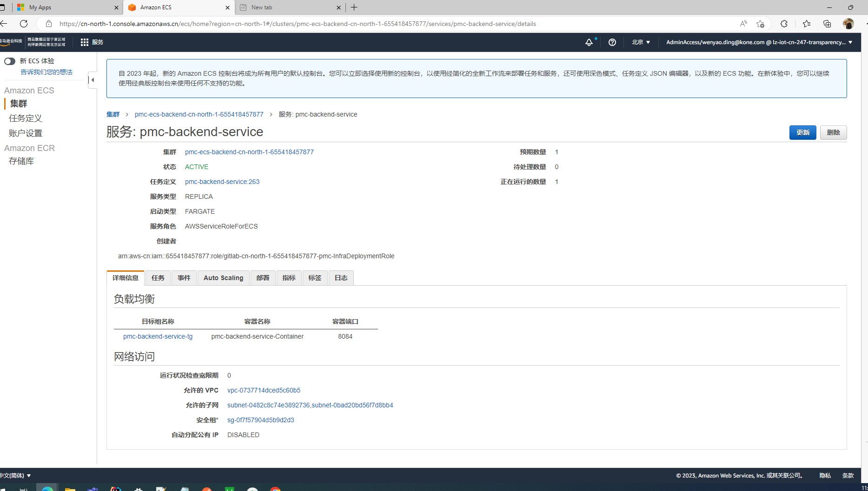Open the target group pmc-backend-service-tg link

pos(158,336)
